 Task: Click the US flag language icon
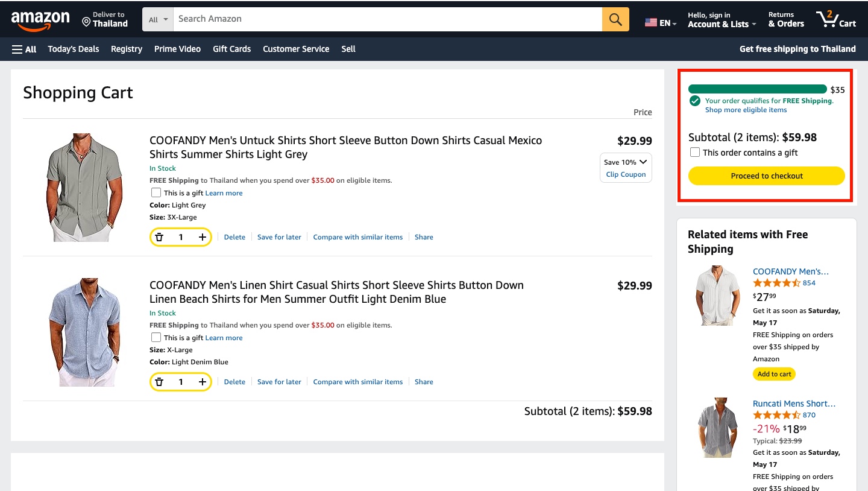pyautogui.click(x=651, y=22)
